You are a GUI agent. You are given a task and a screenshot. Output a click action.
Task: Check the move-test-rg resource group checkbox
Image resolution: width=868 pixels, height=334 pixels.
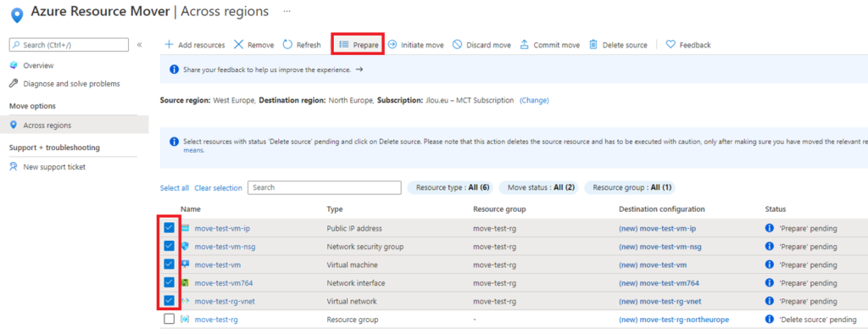(x=170, y=319)
